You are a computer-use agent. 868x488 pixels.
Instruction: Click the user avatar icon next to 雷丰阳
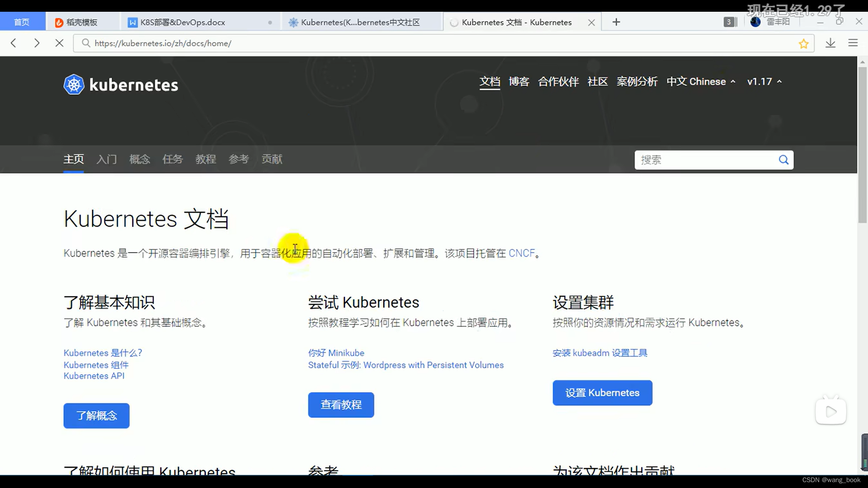755,22
